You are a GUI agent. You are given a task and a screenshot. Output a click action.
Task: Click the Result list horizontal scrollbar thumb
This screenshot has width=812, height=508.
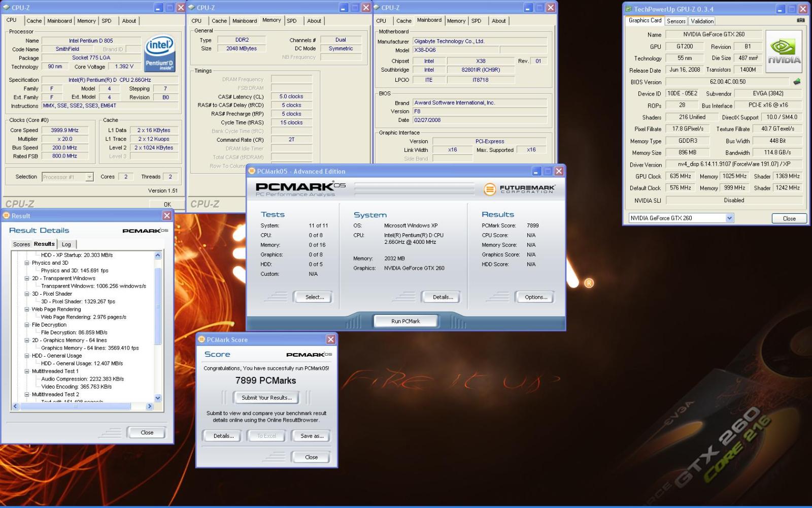point(76,406)
